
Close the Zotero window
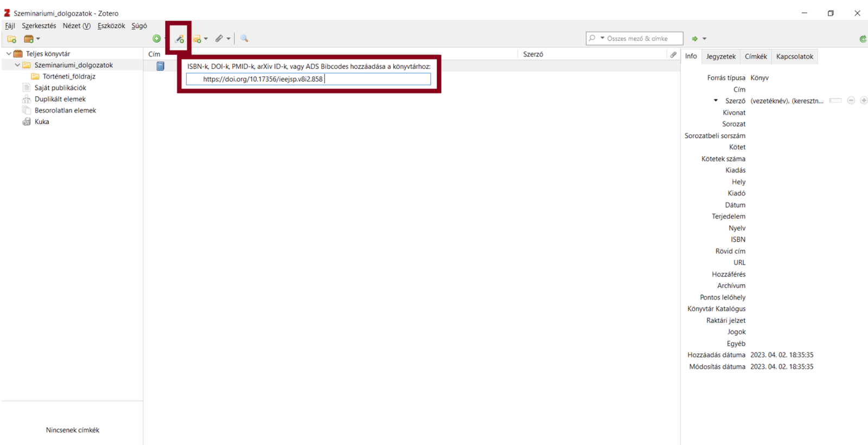point(857,13)
